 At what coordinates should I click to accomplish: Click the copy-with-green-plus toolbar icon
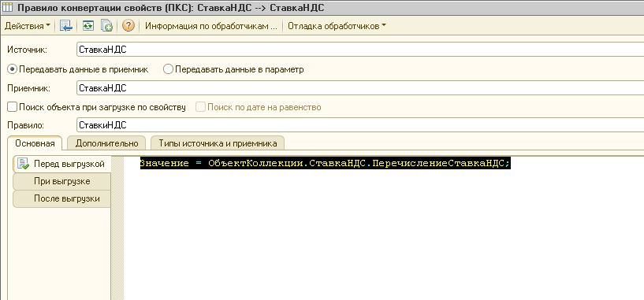[106, 26]
